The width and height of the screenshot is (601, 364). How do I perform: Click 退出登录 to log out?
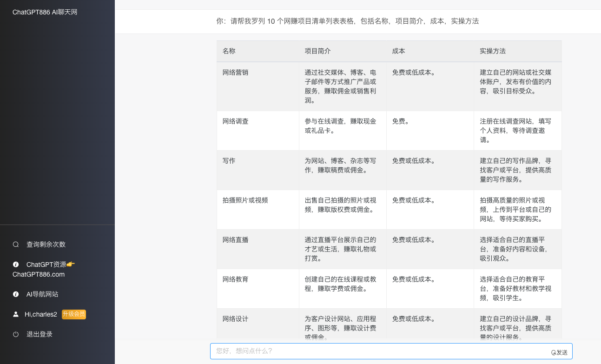tap(40, 334)
